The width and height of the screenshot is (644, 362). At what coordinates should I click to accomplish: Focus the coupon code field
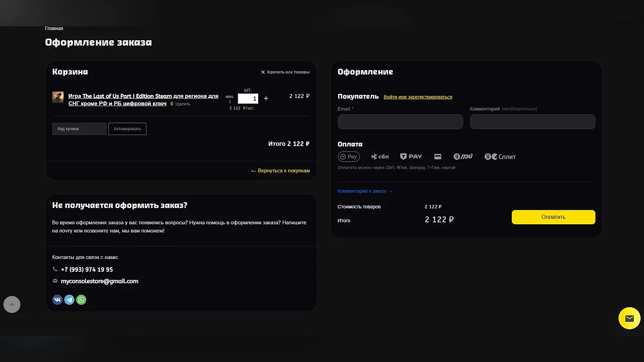[79, 129]
